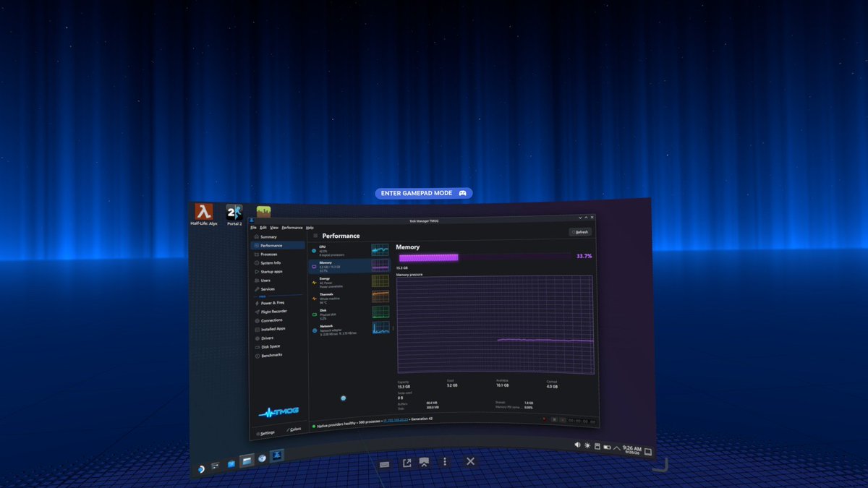Open the Users sidebar page
This screenshot has width=868, height=488.
coord(278,281)
